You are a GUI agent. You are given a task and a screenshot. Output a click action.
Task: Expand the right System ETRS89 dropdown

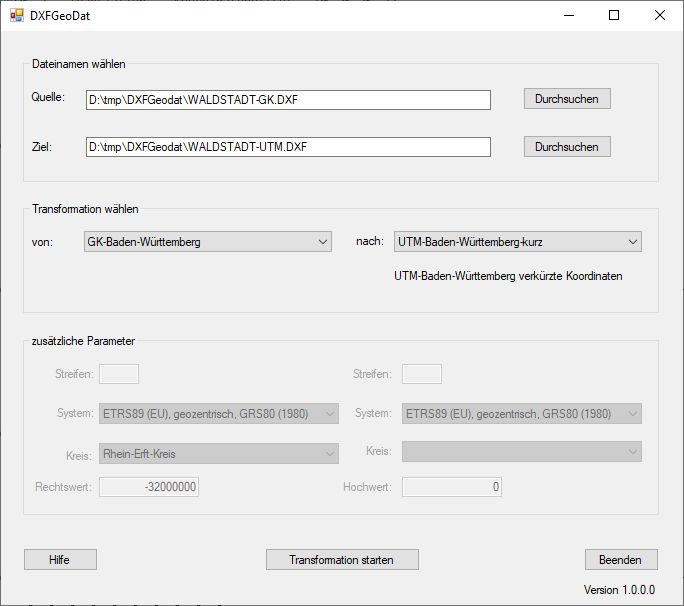pos(521,414)
